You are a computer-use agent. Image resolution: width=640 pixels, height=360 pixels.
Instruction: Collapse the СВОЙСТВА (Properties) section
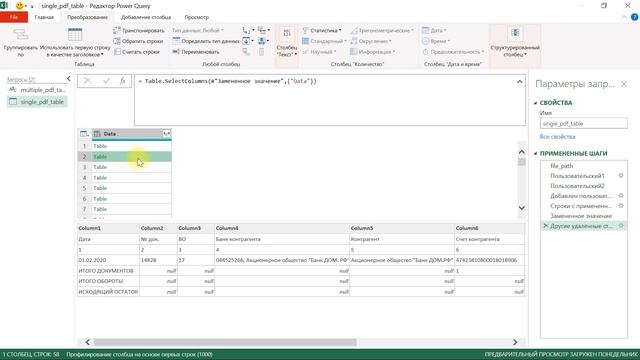pos(536,103)
